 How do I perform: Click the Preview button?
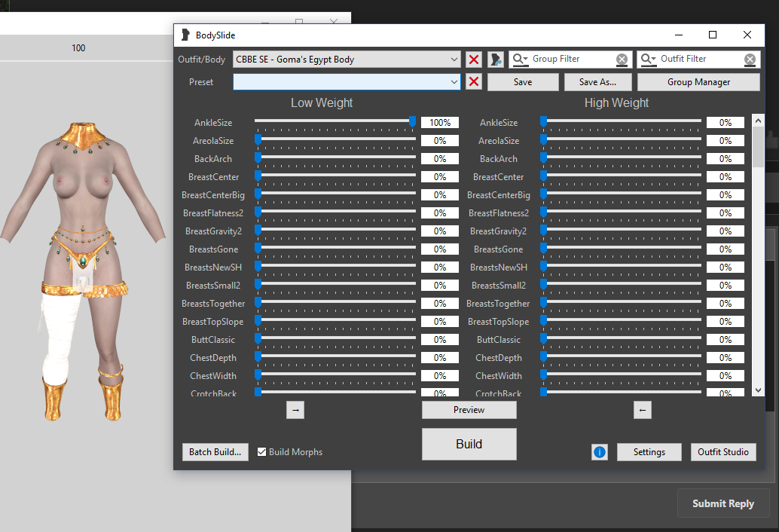point(469,410)
